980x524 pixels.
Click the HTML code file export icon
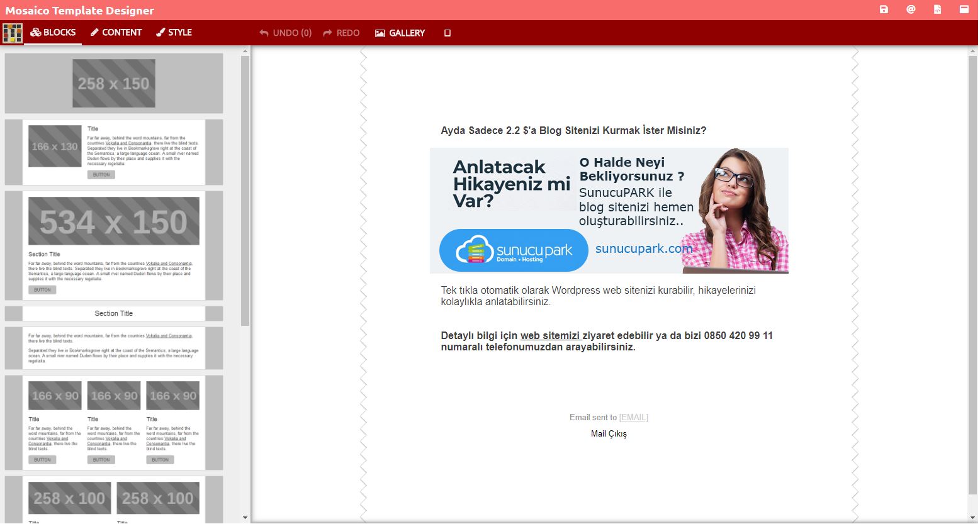(937, 9)
